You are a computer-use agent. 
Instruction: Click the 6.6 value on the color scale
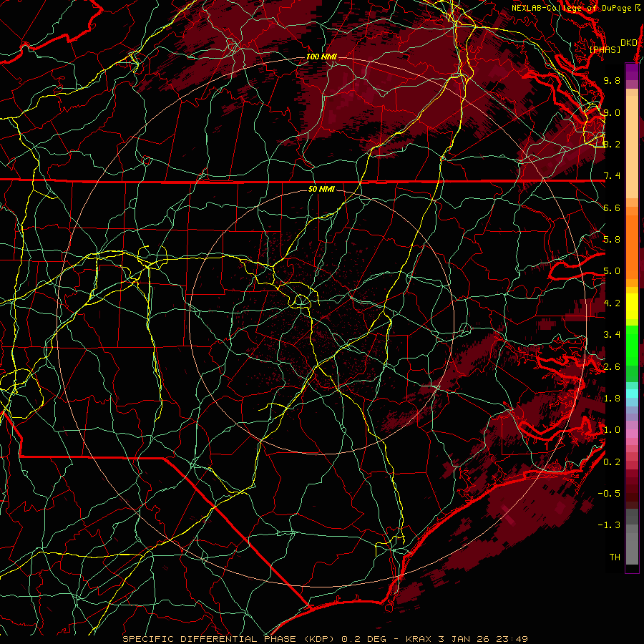pyautogui.click(x=612, y=208)
